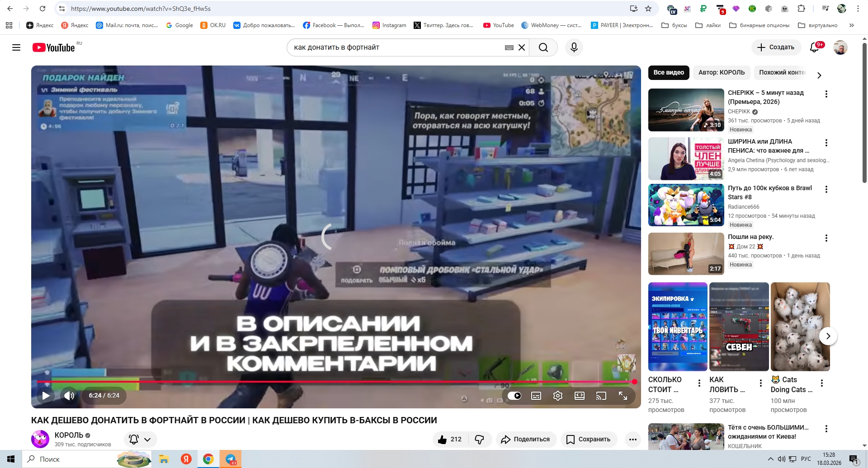The image size is (868, 468).
Task: Open Путь до 100k кубков video title
Action: (770, 192)
